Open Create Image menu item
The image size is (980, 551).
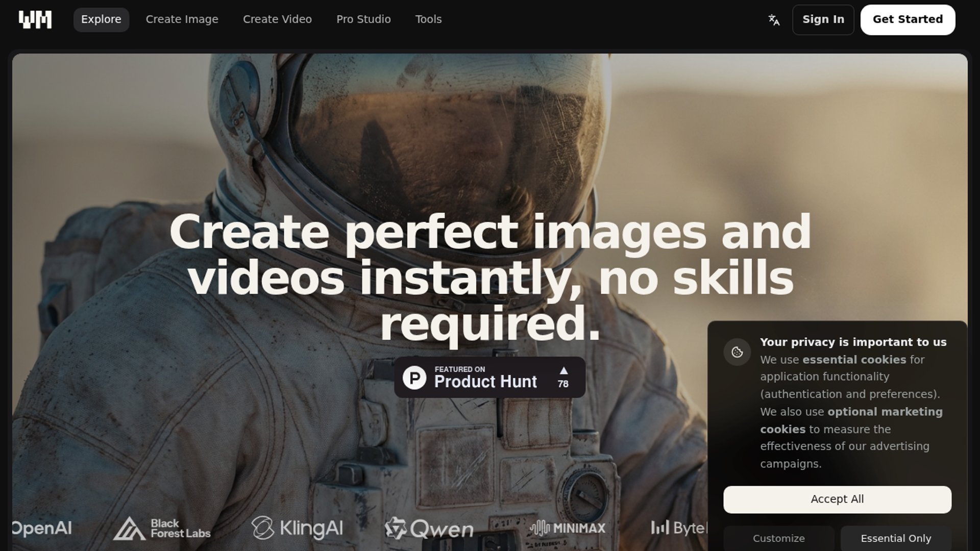point(182,19)
